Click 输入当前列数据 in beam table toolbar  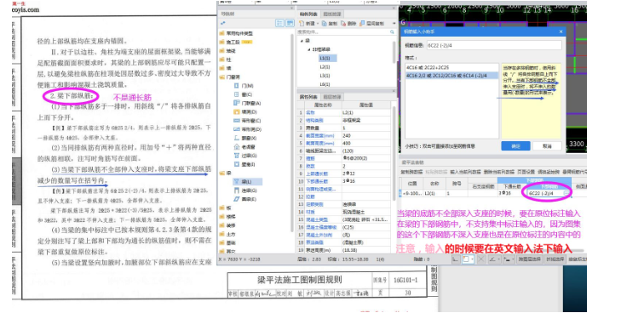click(465, 172)
